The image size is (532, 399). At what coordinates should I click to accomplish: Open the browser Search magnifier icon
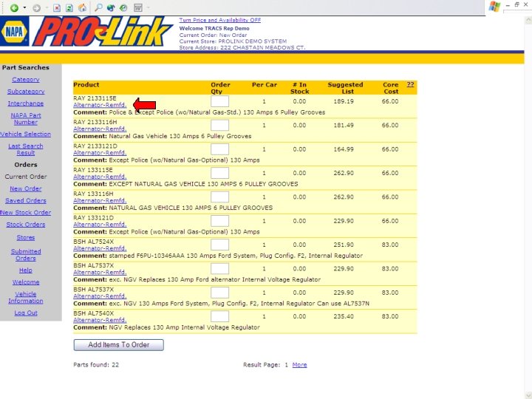(x=98, y=7)
